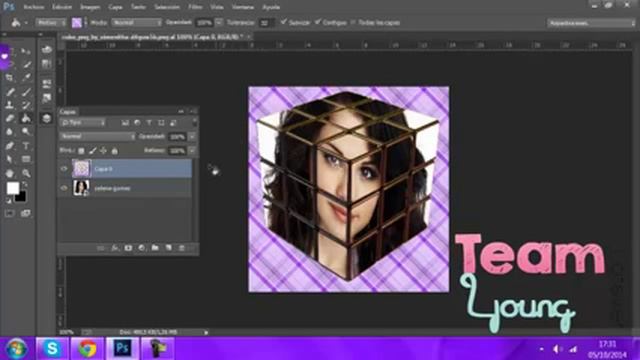
Task: Select the Magic Wand tool
Action: point(26,64)
